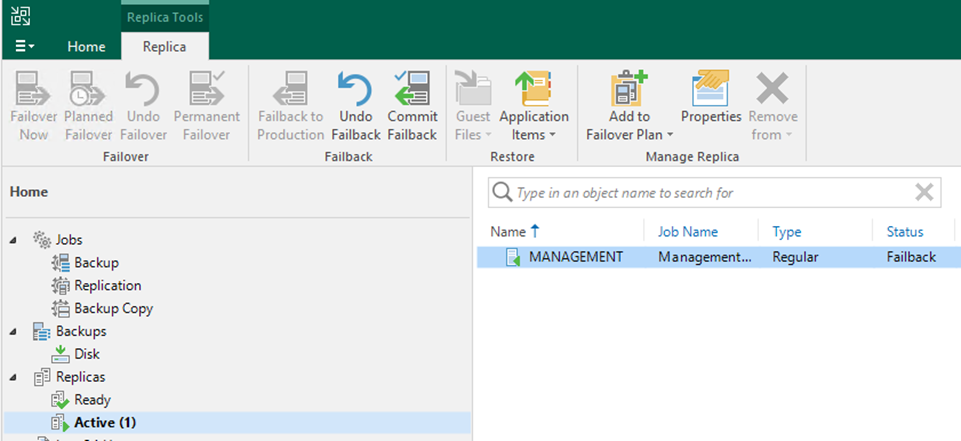Switch to the Home ribbon tab
The width and height of the screenshot is (961, 441).
86,47
